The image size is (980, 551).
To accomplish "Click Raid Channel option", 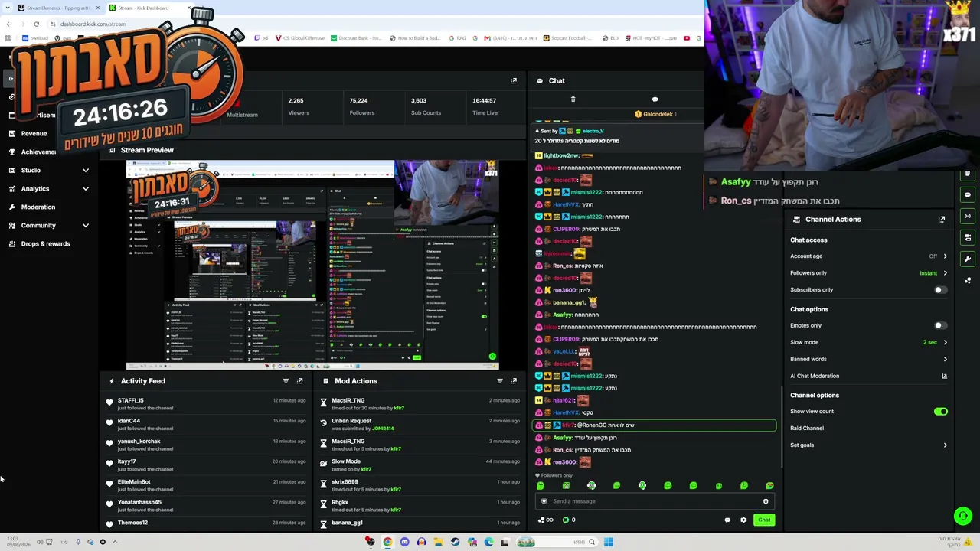I will click(x=807, y=429).
